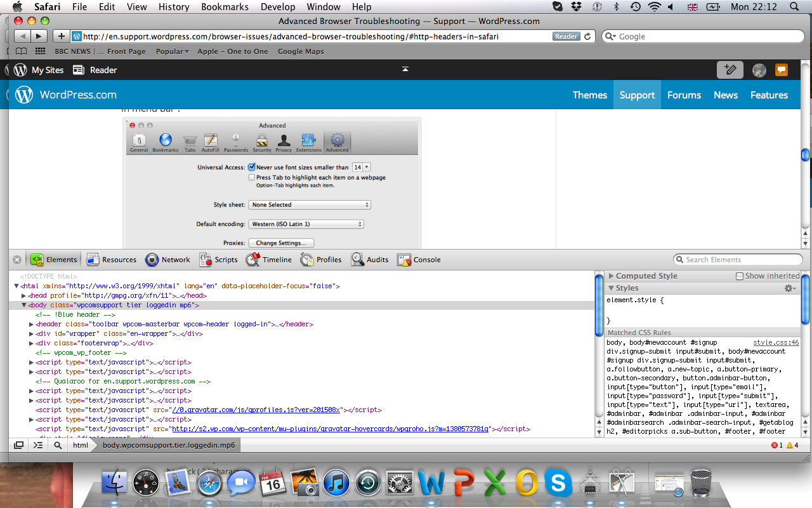This screenshot has width=812, height=508.
Task: Select the Support tab on WordPress.com
Action: 637,95
